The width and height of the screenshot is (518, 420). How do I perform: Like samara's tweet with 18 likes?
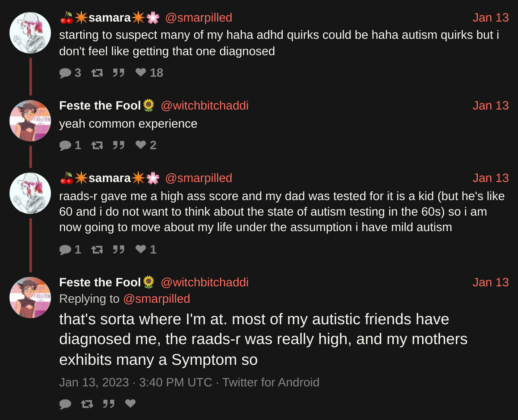click(x=141, y=73)
